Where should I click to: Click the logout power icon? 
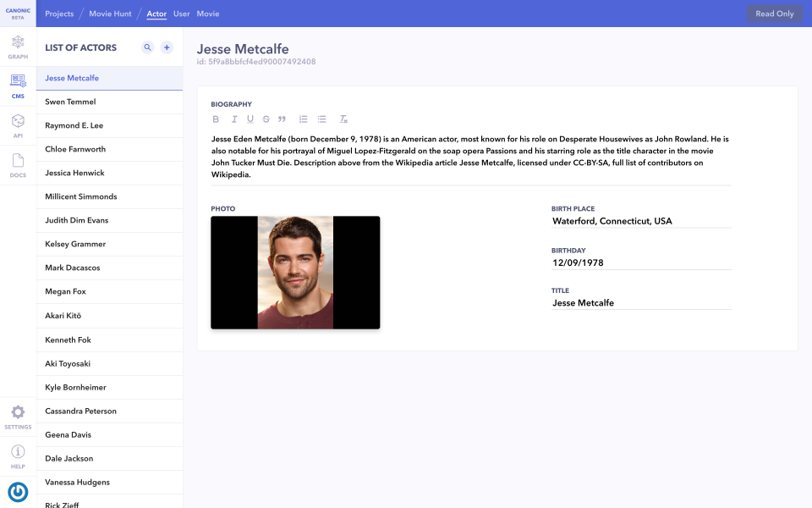pyautogui.click(x=18, y=491)
